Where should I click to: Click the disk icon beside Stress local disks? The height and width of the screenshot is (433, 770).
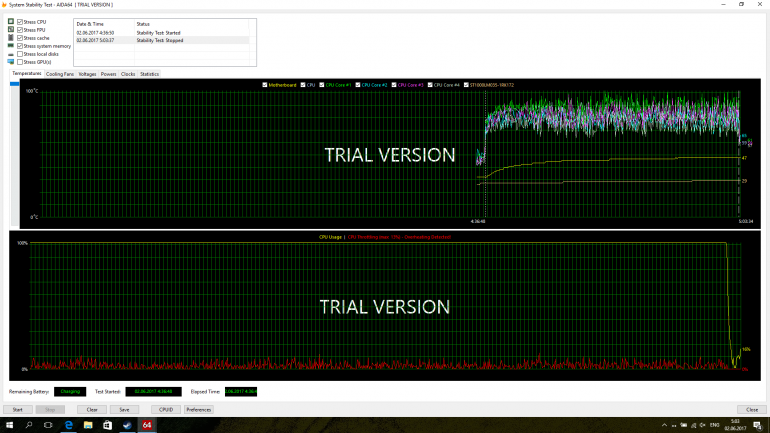point(11,54)
